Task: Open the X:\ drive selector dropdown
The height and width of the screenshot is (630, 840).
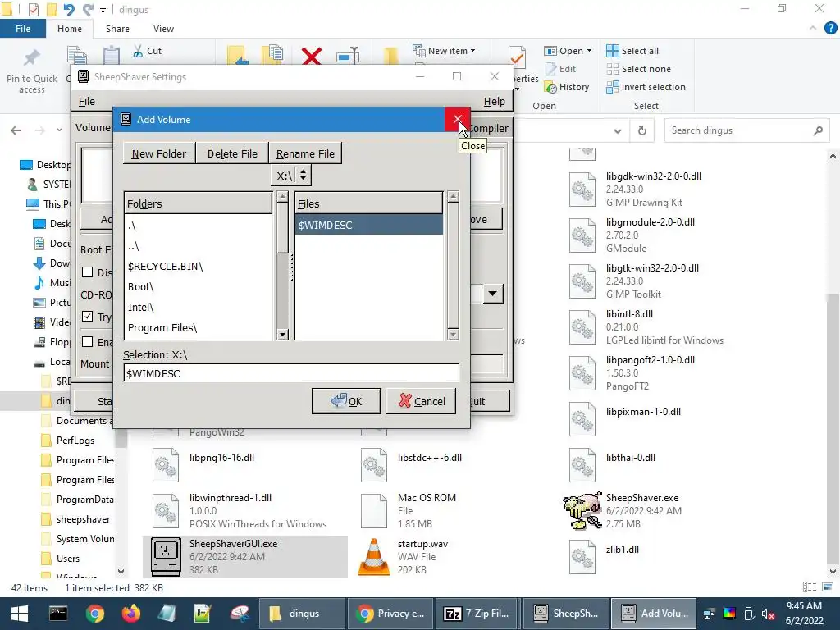Action: pos(291,176)
